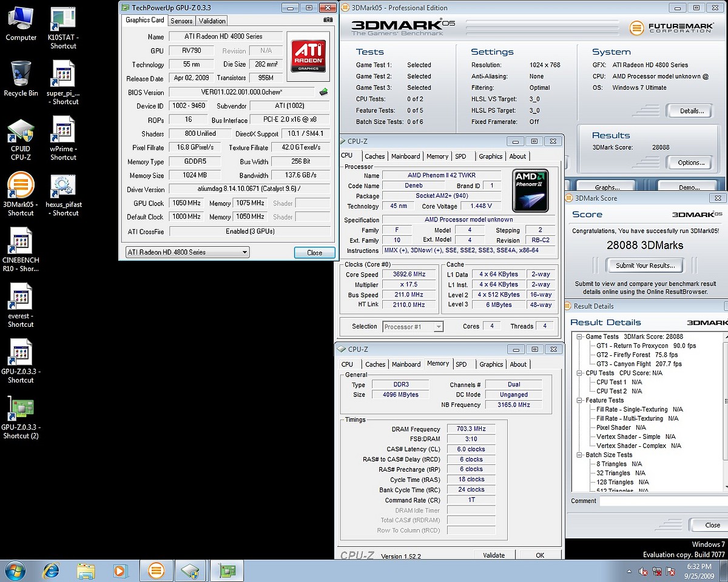
Task: Switch to the Sensors tab in GPU-Z
Action: click(181, 21)
